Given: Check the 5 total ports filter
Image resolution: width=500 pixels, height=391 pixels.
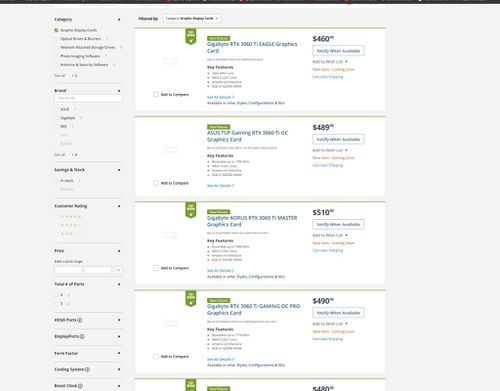Looking at the screenshot, I should coord(56,304).
